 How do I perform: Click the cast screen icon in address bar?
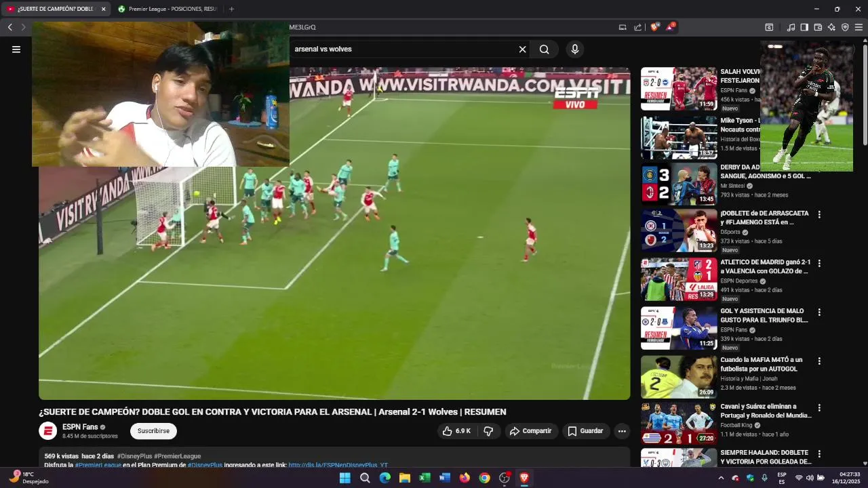[623, 27]
